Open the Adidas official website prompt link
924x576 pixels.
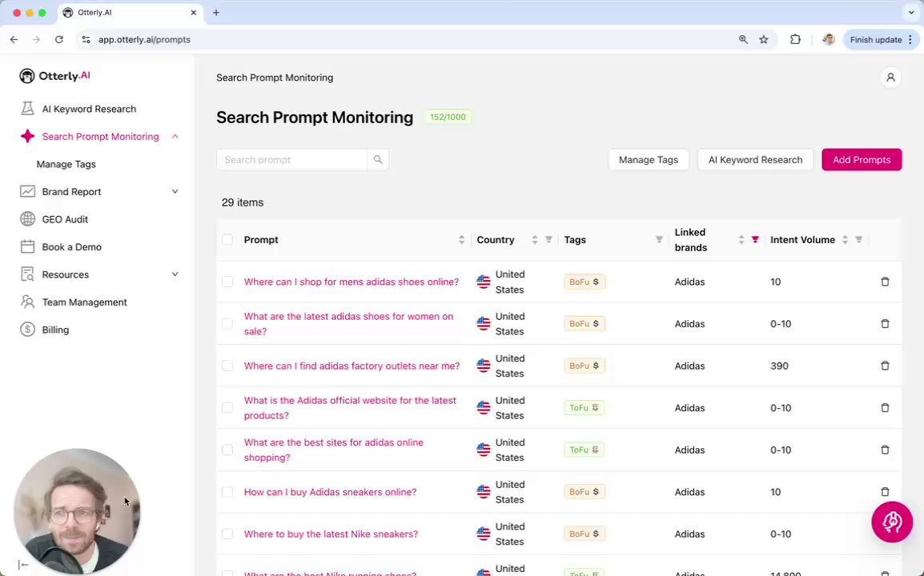350,407
